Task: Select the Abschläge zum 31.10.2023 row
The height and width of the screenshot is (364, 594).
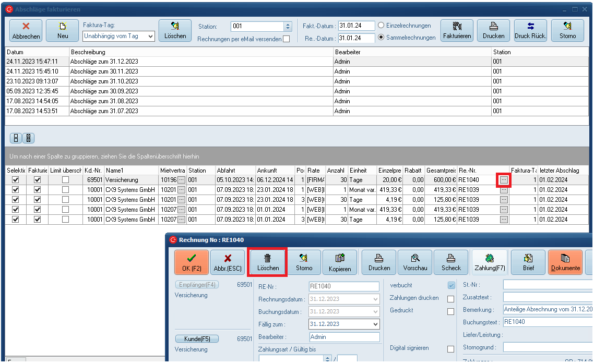Action: point(104,81)
